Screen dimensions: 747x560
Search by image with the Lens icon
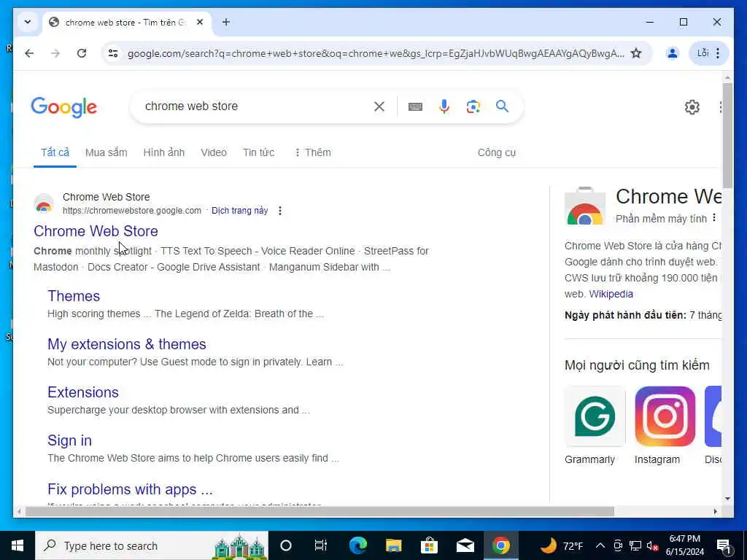(473, 106)
